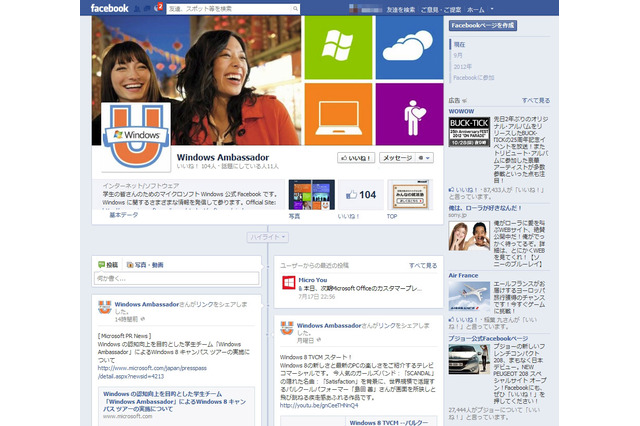Expand the ハイライト dropdown

click(x=268, y=237)
